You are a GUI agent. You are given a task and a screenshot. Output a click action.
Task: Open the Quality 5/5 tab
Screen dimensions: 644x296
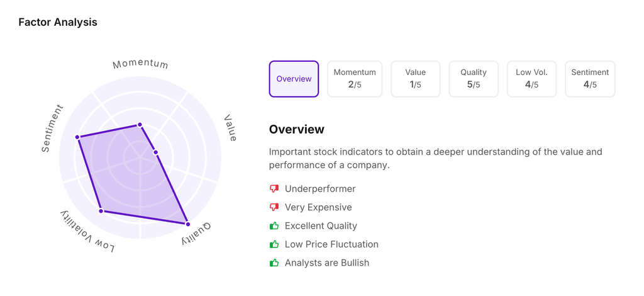pyautogui.click(x=474, y=79)
